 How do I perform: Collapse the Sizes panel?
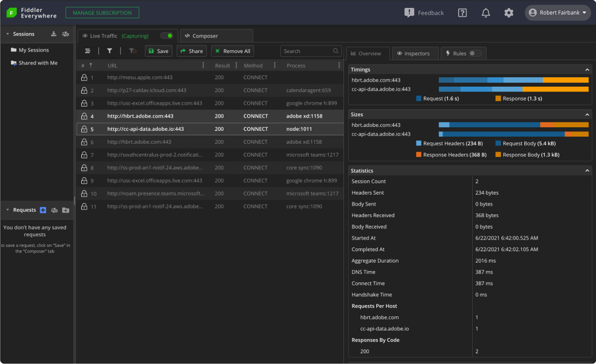(587, 114)
